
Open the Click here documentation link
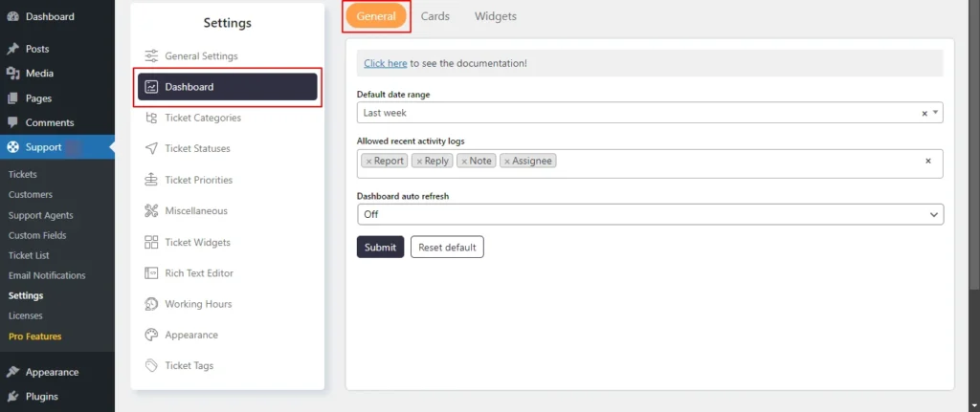386,63
